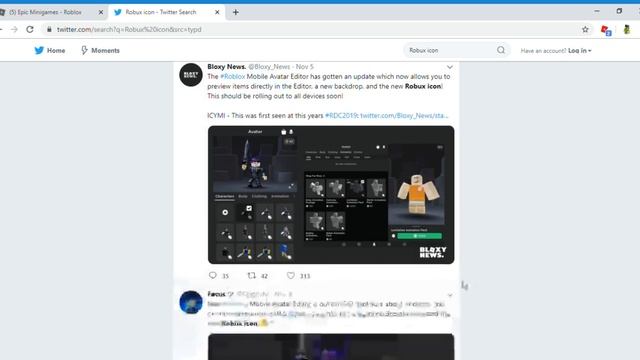Open the red Roblox extension icon
This screenshot has width=640, height=360.
(x=606, y=30)
